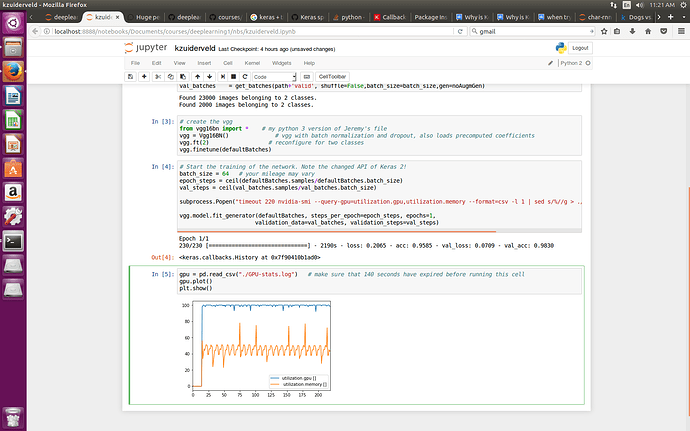Restart the kernel using the refresh icon
Screen dimensions: 690x431
pyautogui.click(x=244, y=76)
